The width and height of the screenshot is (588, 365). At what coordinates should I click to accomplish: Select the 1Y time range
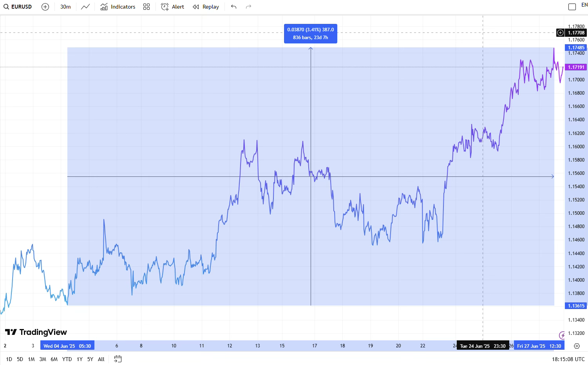[x=80, y=359]
